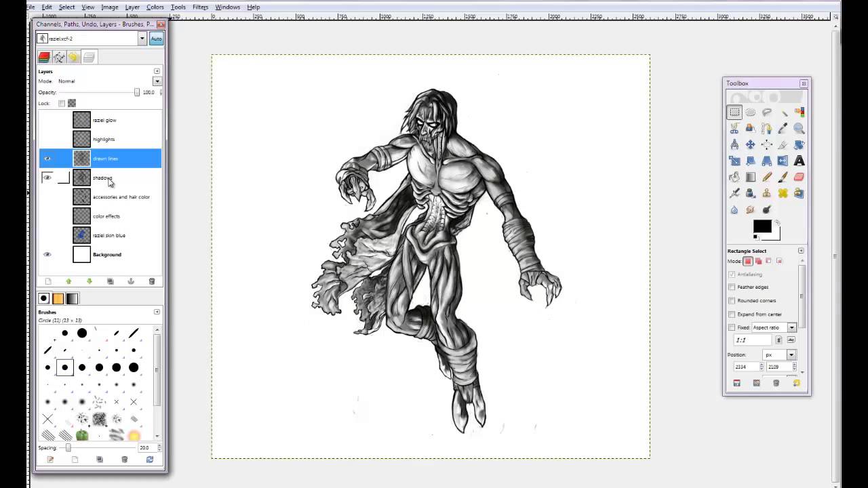868x488 pixels.
Task: Open the Windows menu
Action: (227, 7)
